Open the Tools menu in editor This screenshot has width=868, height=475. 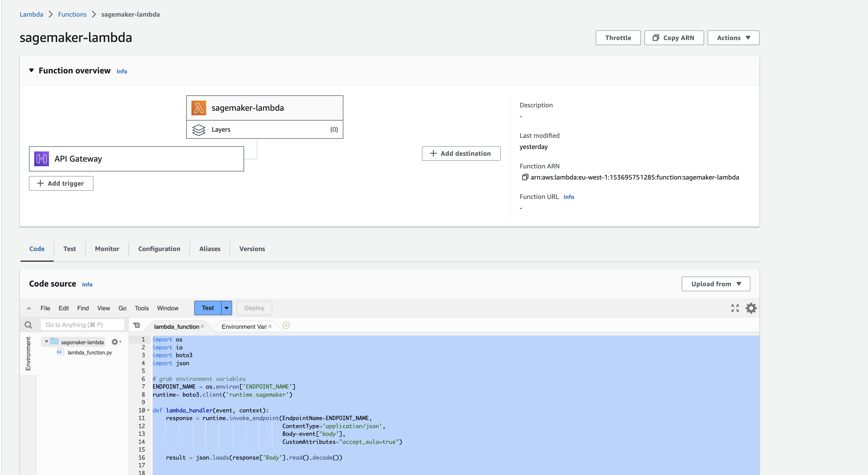pos(141,308)
